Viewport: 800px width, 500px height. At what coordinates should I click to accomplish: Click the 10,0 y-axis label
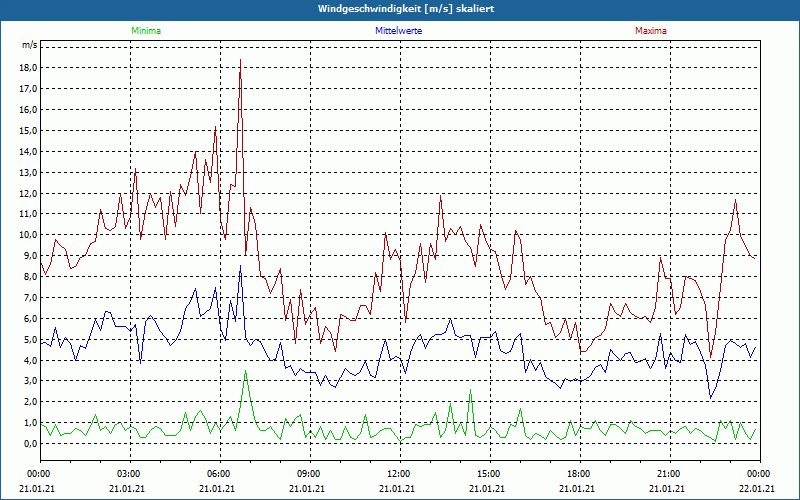pos(29,235)
